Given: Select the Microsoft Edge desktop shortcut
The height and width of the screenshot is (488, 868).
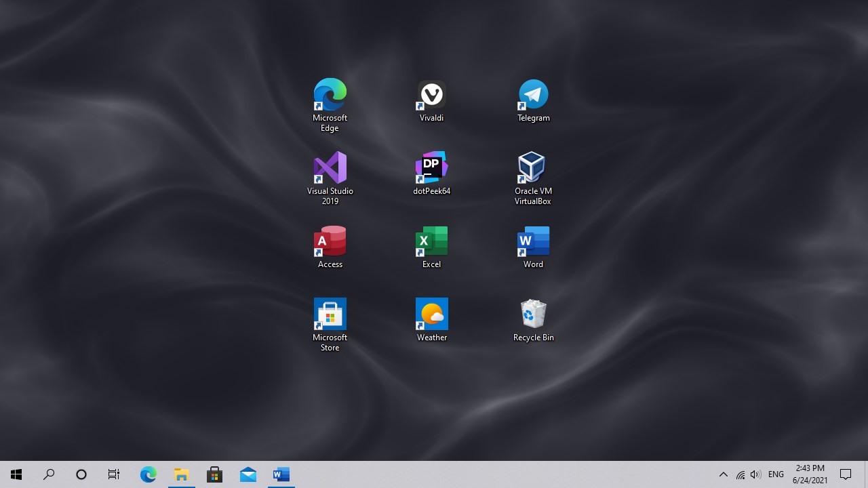Looking at the screenshot, I should click(x=330, y=106).
